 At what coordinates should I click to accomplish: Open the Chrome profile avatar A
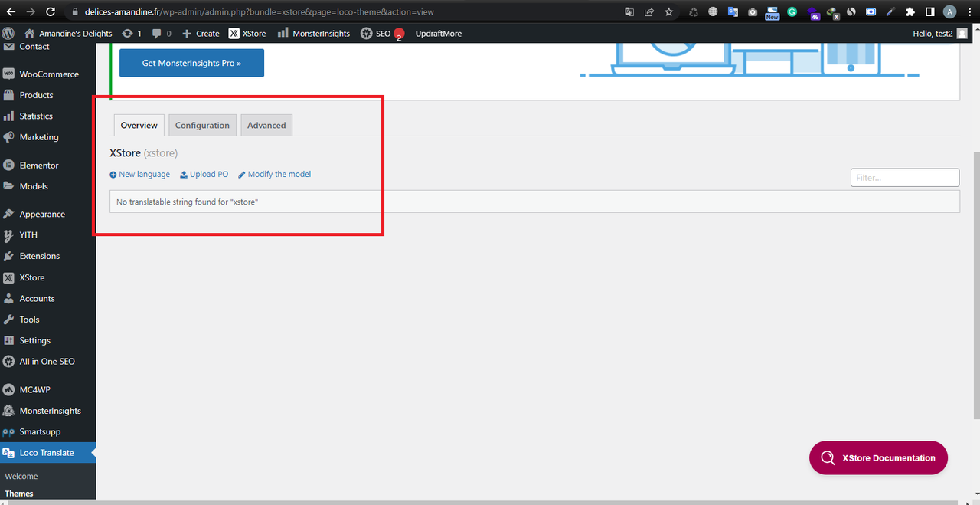click(949, 11)
